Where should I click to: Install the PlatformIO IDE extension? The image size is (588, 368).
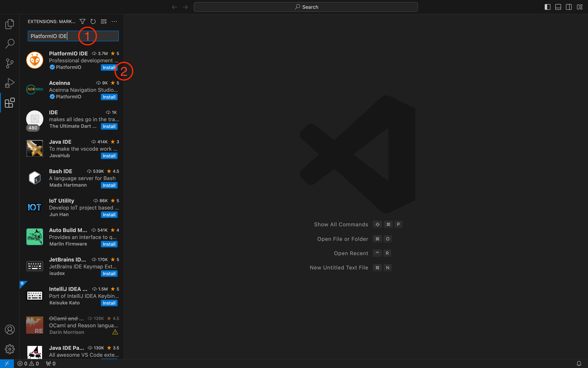[x=108, y=68]
